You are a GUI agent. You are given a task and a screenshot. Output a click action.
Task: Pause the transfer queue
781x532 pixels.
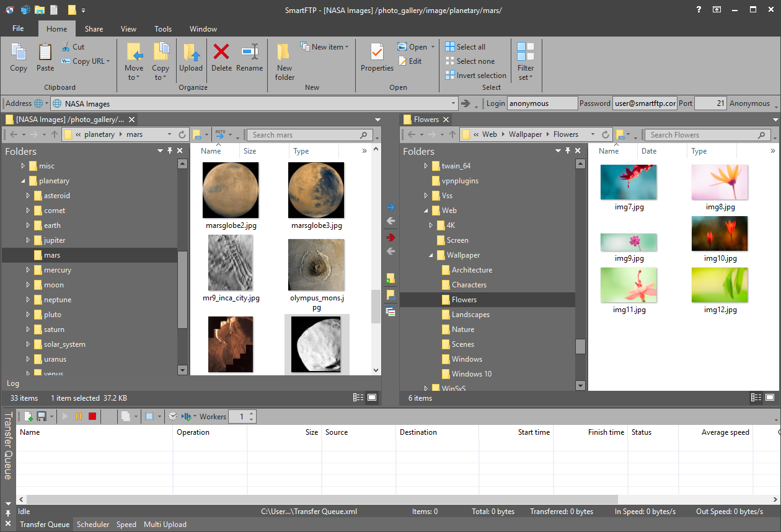[x=79, y=416]
